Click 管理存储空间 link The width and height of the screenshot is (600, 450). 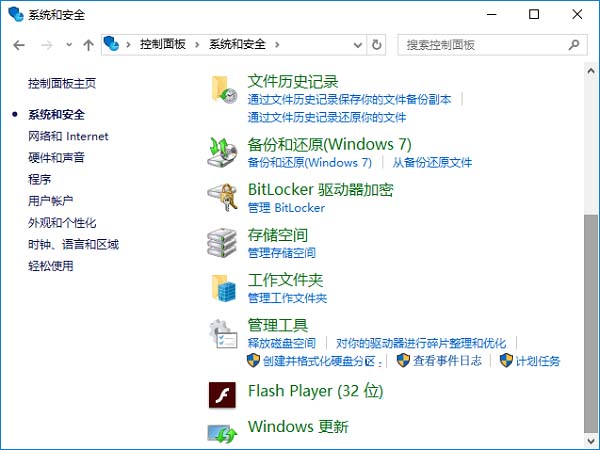pyautogui.click(x=282, y=253)
